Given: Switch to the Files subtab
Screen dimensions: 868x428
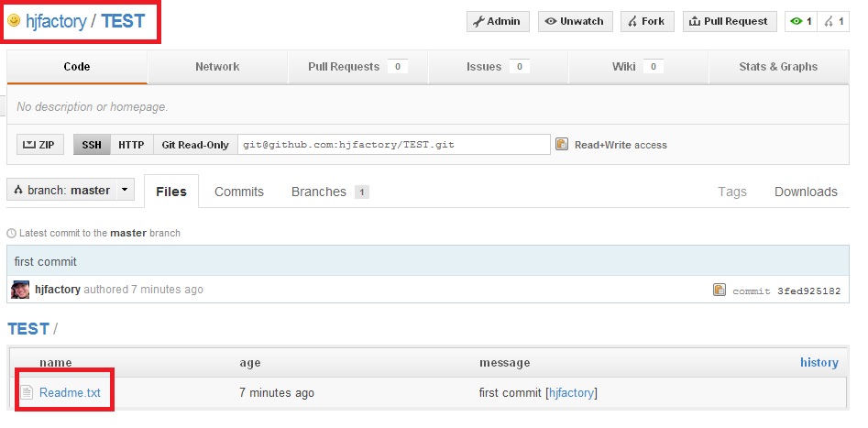Looking at the screenshot, I should tap(171, 192).
